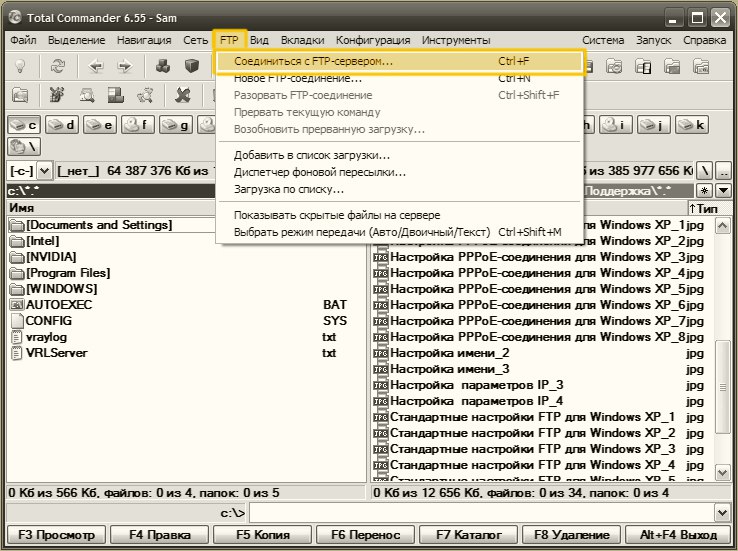Click the single dark cube icon

[192, 66]
